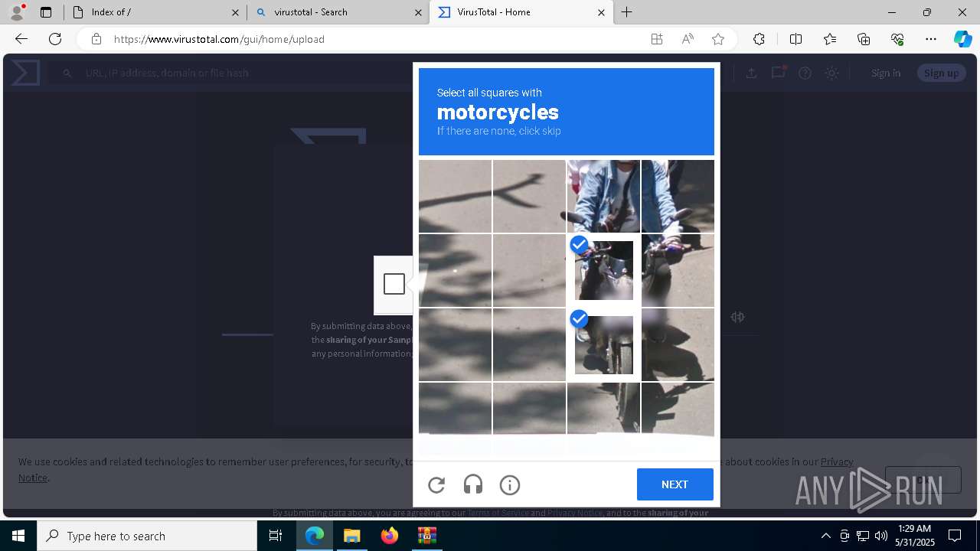Toggle Split screen view

click(x=795, y=39)
